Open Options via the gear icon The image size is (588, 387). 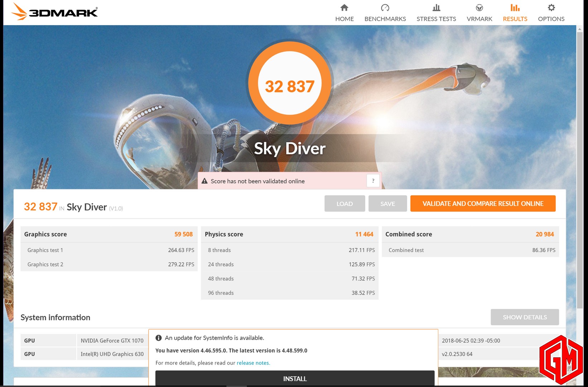coord(551,8)
